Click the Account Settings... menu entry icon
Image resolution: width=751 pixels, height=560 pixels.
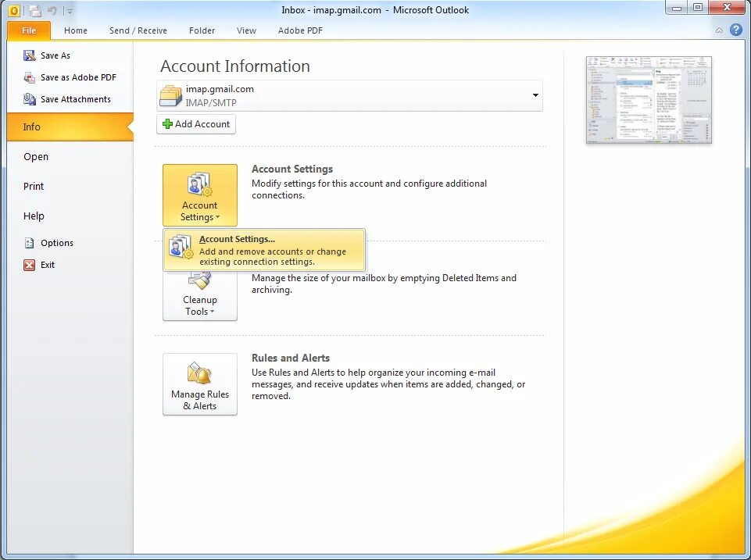coord(181,247)
